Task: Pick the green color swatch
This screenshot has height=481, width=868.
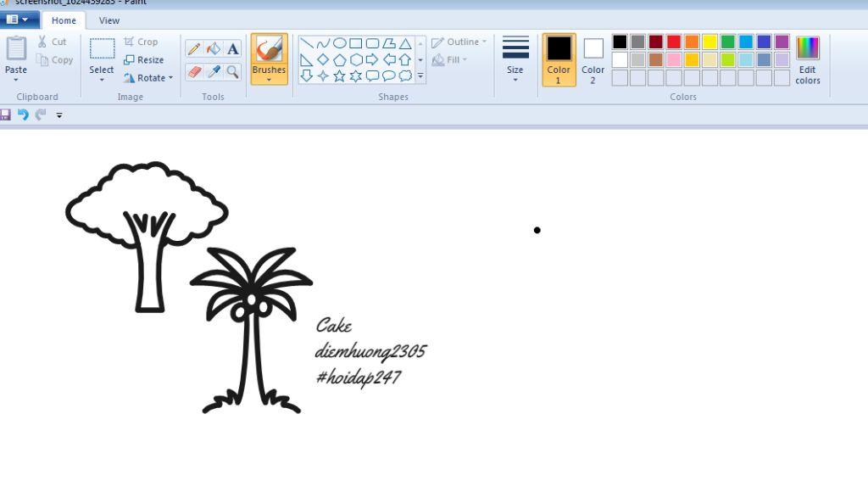Action: 728,42
